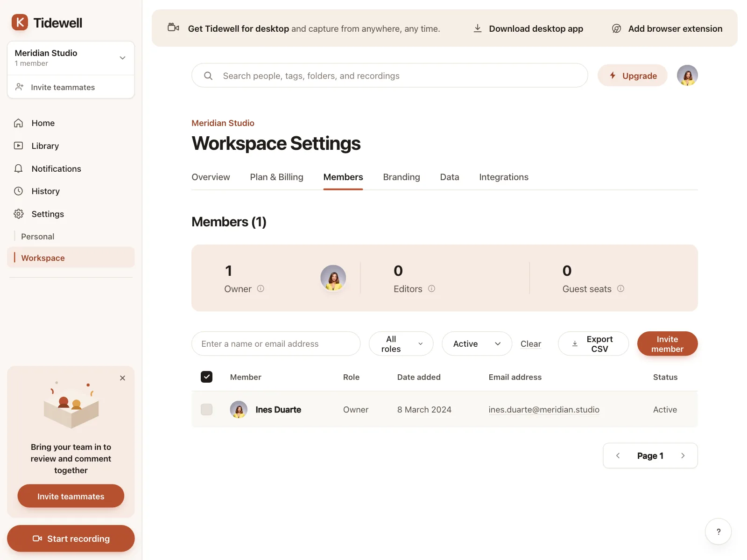The image size is (747, 560).
Task: Click the Notifications bell icon
Action: click(19, 168)
